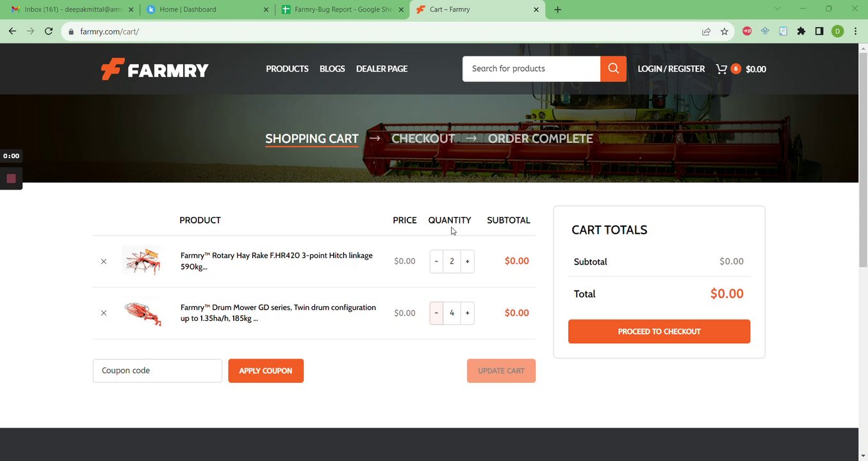The width and height of the screenshot is (868, 461).
Task: Open the cart icon with badge 6
Action: [x=728, y=69]
